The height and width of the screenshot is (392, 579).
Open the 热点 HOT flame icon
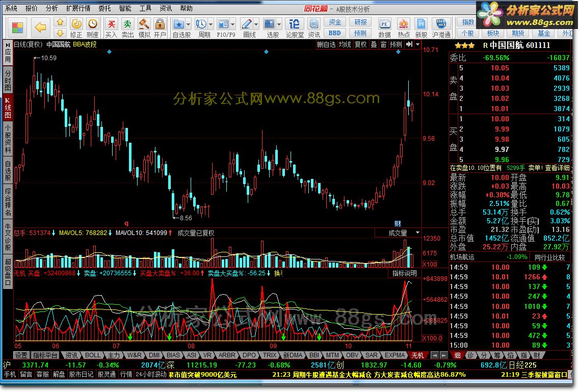[403, 24]
